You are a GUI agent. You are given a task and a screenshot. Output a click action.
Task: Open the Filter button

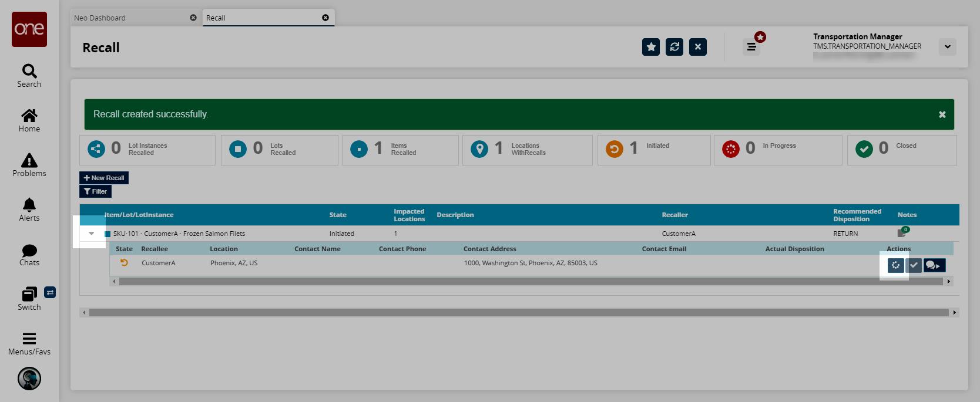click(x=95, y=191)
